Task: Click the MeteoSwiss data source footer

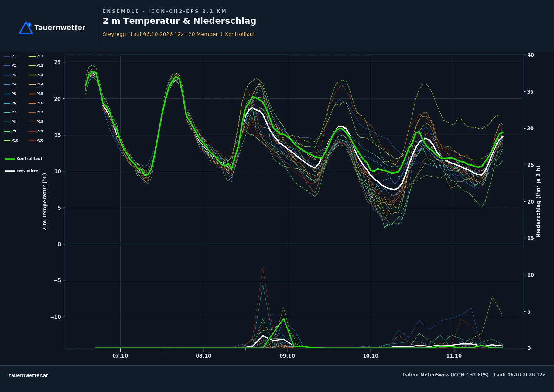Action: coord(474,375)
